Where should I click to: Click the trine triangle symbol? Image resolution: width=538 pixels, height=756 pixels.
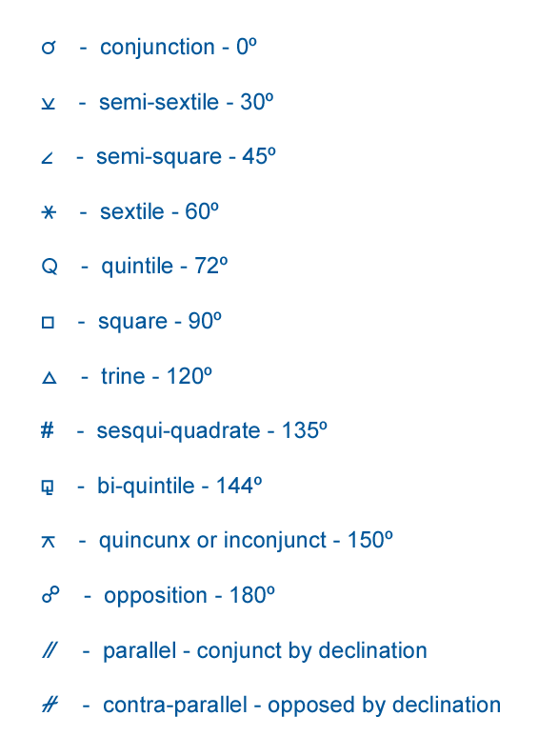tap(50, 377)
